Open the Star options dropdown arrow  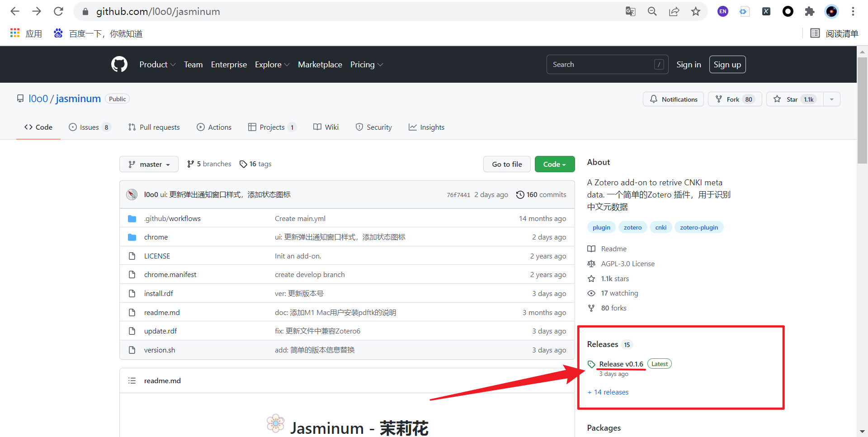tap(832, 99)
